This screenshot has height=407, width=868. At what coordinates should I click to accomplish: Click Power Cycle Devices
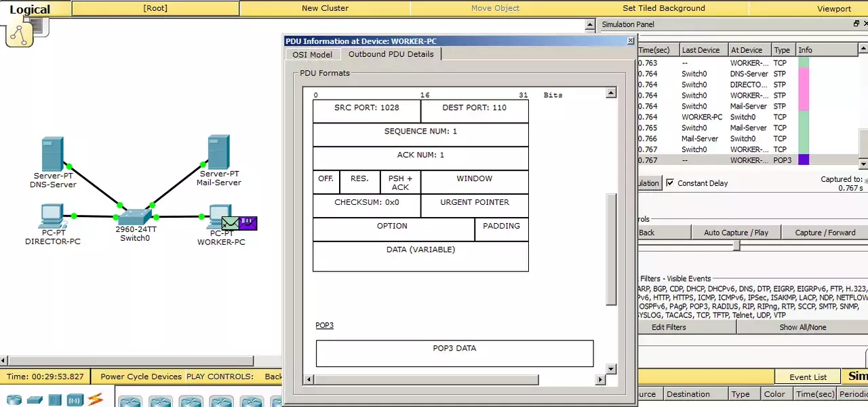point(141,376)
